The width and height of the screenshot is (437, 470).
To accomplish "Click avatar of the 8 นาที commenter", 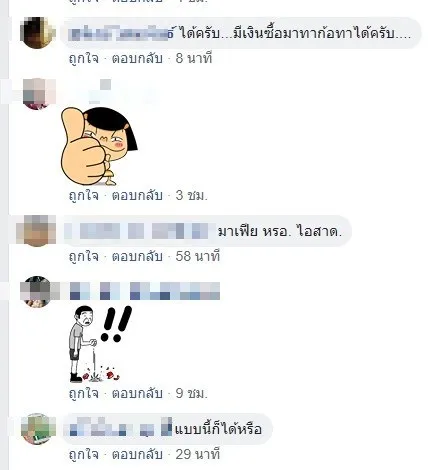I will point(37,33).
